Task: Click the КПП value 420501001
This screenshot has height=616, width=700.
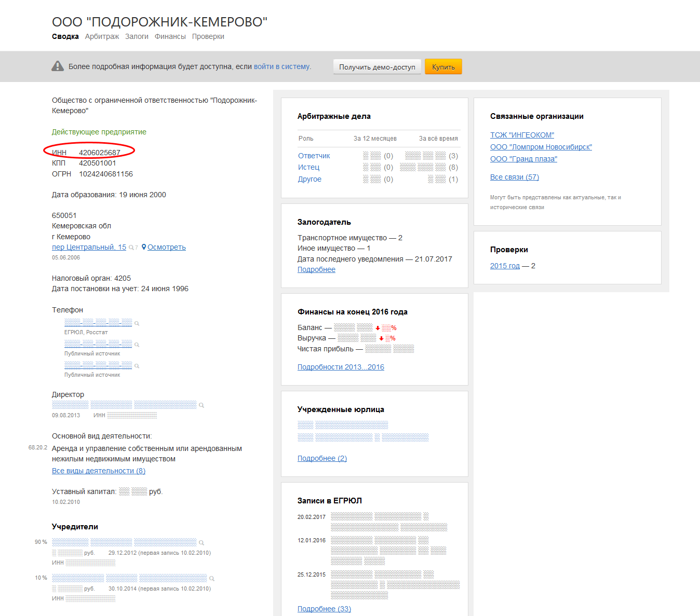Action: (98, 163)
